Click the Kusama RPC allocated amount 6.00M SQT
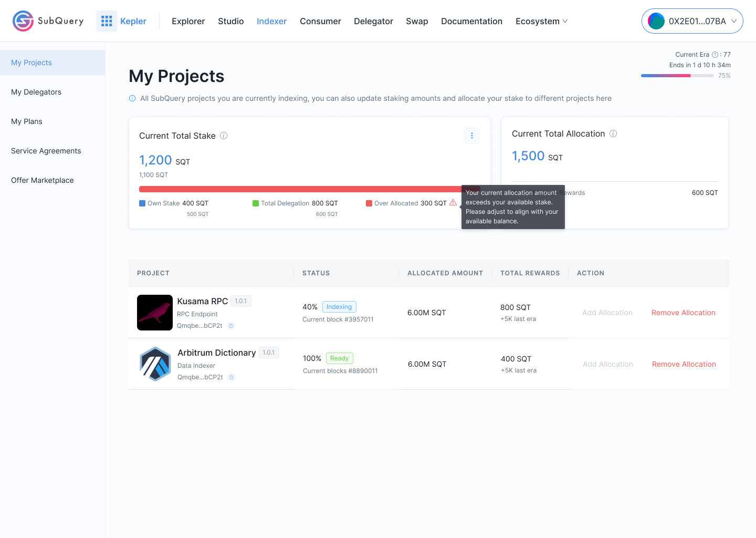 (x=427, y=313)
